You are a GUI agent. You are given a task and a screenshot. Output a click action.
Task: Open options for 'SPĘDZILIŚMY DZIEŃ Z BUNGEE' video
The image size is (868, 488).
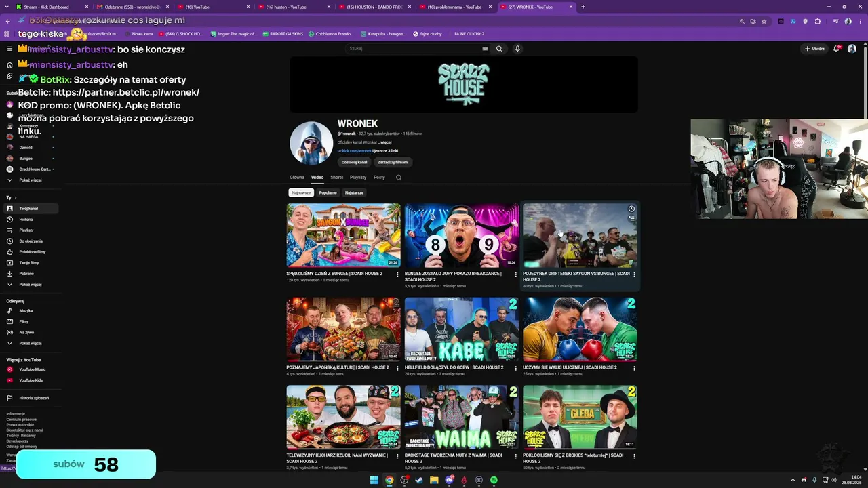coord(397,275)
